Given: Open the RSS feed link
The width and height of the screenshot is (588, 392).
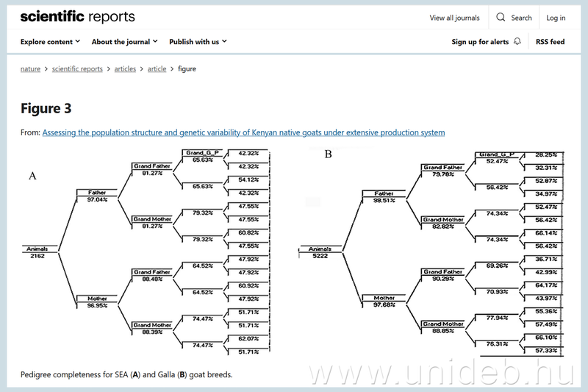Looking at the screenshot, I should (x=550, y=42).
